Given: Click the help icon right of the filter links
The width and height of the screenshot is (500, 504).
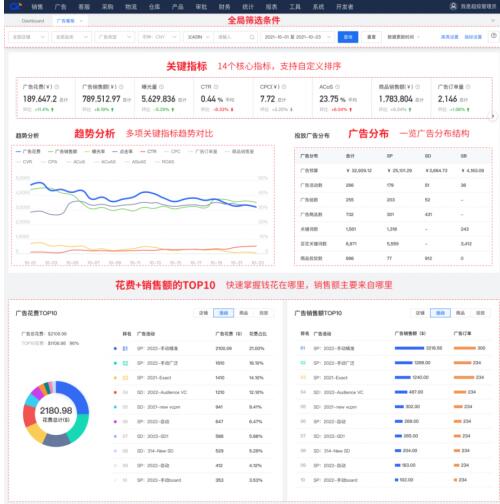Looking at the screenshot, I should (x=494, y=36).
